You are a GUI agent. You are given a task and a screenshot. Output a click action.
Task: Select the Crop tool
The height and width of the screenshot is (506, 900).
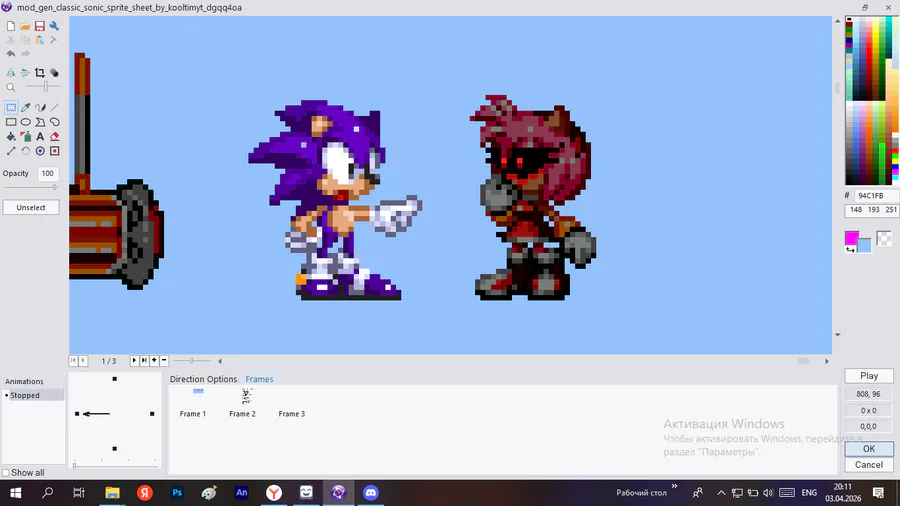click(40, 73)
